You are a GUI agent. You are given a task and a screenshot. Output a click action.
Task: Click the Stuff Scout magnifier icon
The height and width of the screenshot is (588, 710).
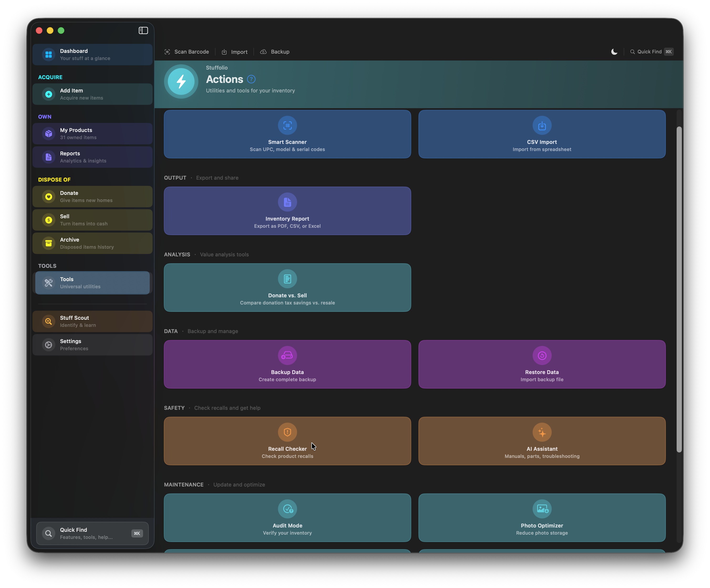[x=48, y=321]
